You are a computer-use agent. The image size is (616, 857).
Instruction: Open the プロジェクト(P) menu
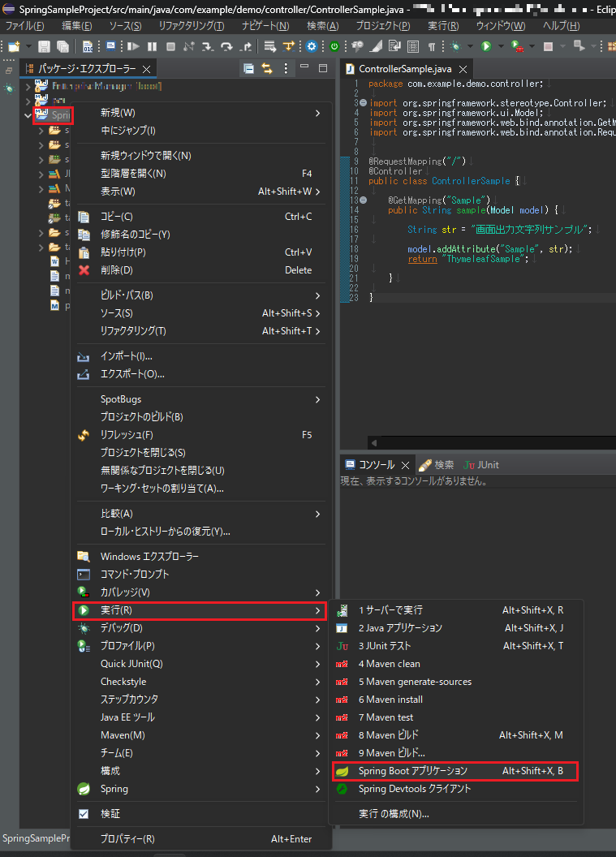pos(383,26)
